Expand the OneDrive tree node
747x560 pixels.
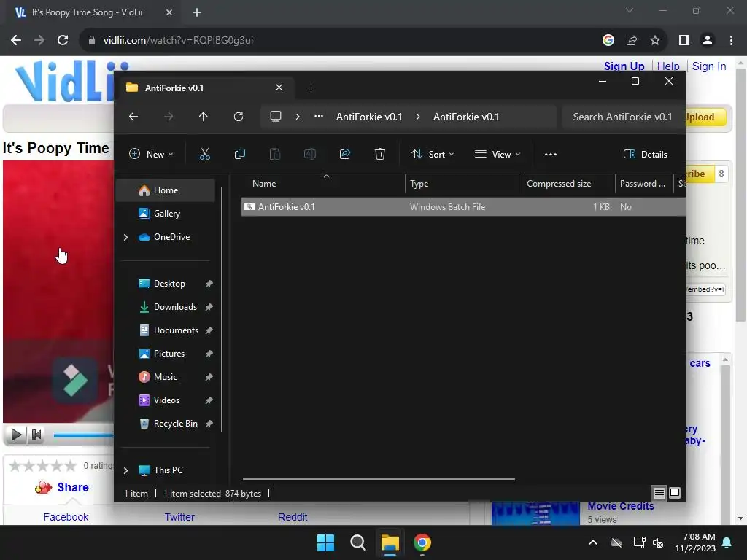125,237
